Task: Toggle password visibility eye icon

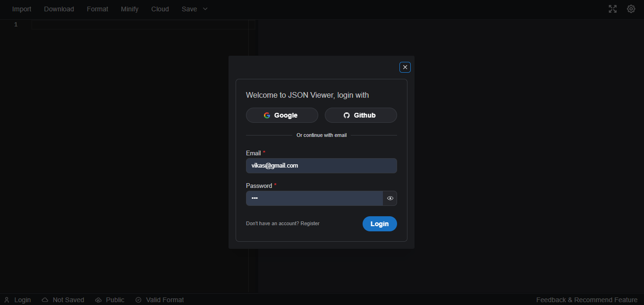Action: pyautogui.click(x=390, y=198)
